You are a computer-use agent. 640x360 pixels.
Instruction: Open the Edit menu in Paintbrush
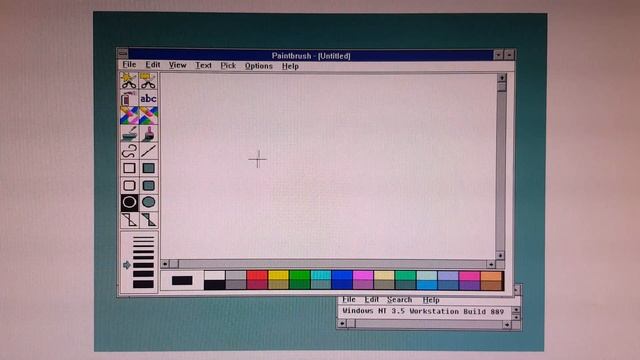point(153,64)
